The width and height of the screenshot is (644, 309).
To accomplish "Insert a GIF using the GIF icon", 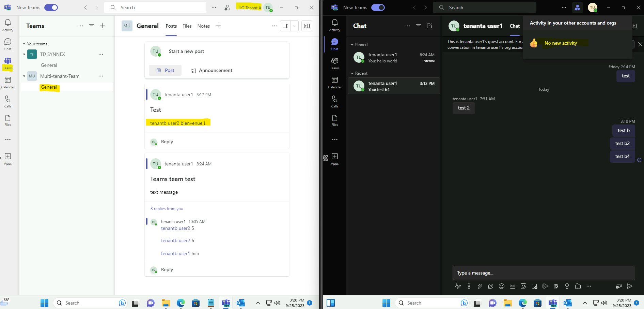I will click(513, 286).
